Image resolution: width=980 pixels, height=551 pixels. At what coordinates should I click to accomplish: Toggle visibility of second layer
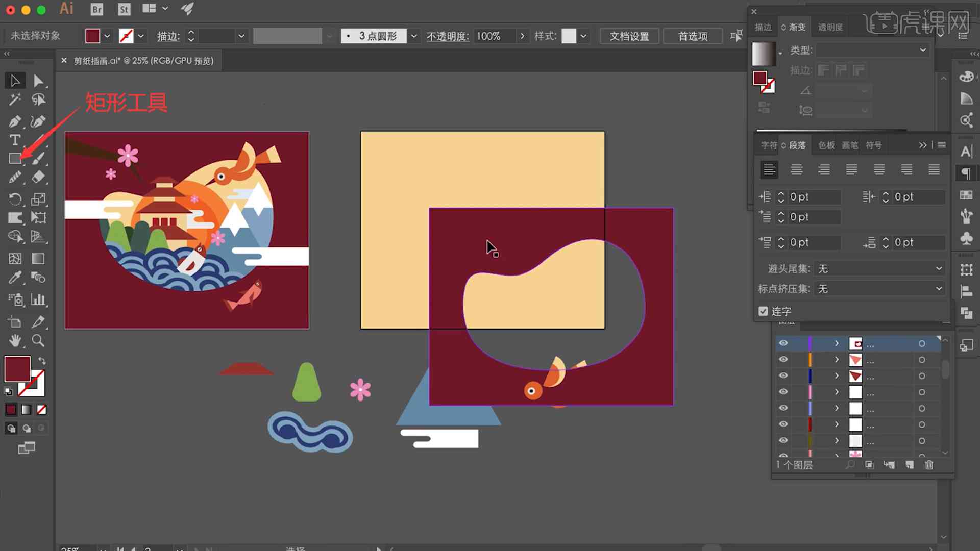click(x=783, y=359)
